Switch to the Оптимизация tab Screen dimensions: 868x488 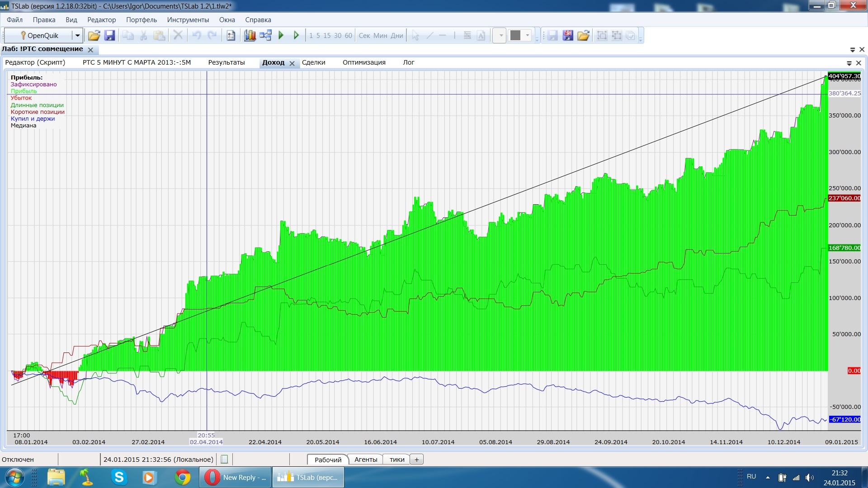point(364,62)
